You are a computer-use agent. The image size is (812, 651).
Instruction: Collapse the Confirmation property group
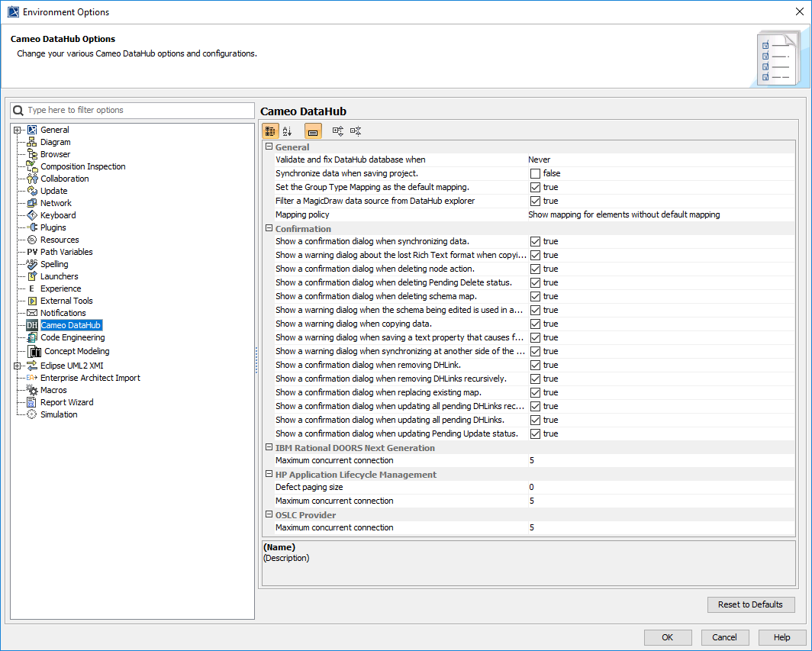point(269,228)
